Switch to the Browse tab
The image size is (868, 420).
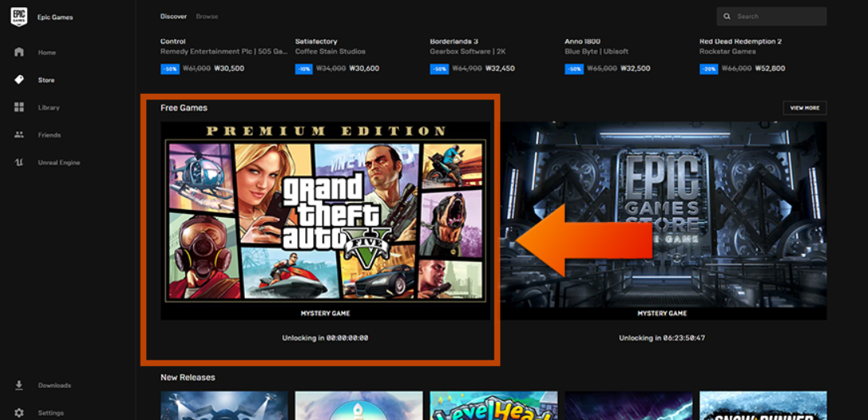tap(207, 17)
